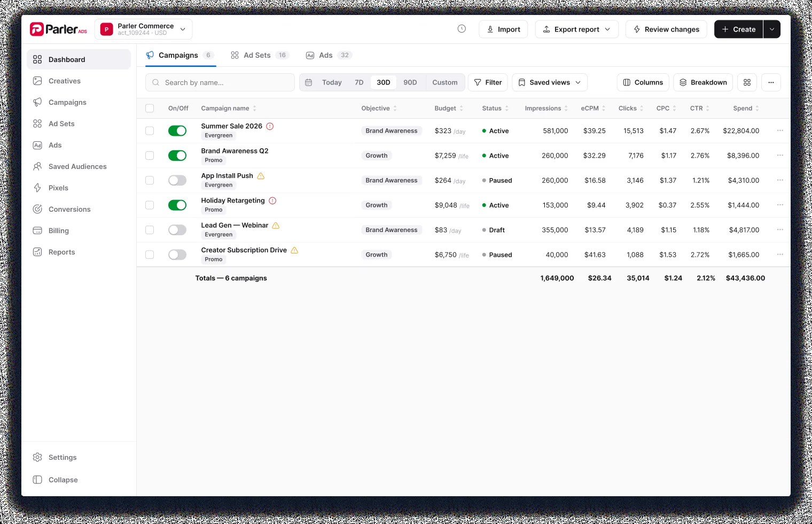Click Creator Subscription Drive warning icon
The height and width of the screenshot is (524, 812).
(294, 250)
